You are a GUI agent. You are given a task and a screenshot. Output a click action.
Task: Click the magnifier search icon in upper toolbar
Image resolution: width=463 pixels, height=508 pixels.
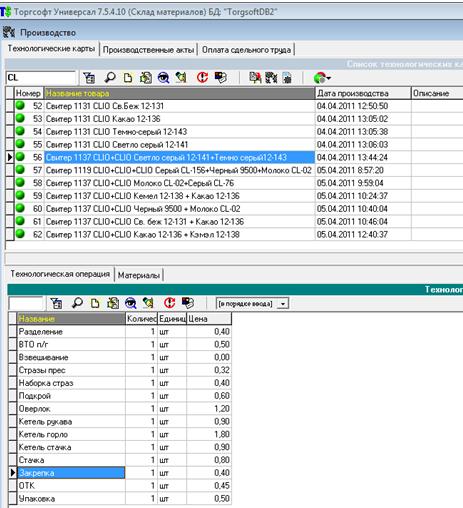[x=110, y=78]
